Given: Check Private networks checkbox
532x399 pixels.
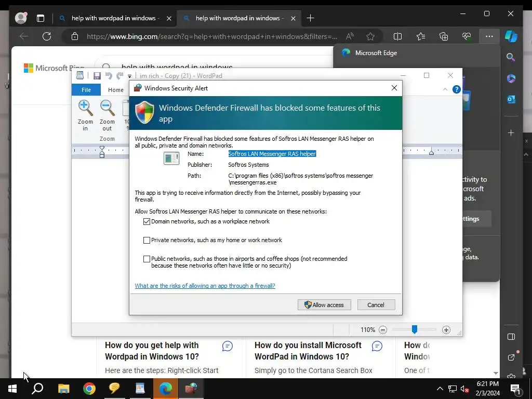Looking at the screenshot, I should click(147, 240).
